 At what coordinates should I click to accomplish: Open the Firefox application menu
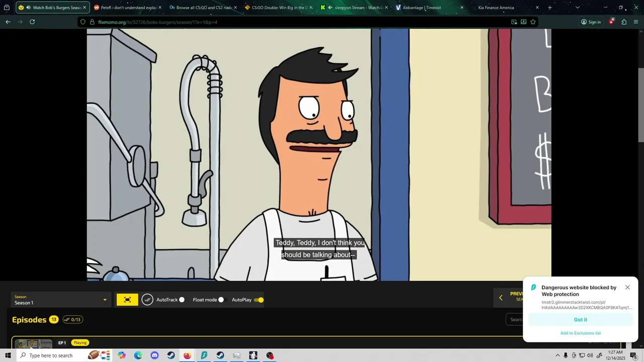click(636, 22)
